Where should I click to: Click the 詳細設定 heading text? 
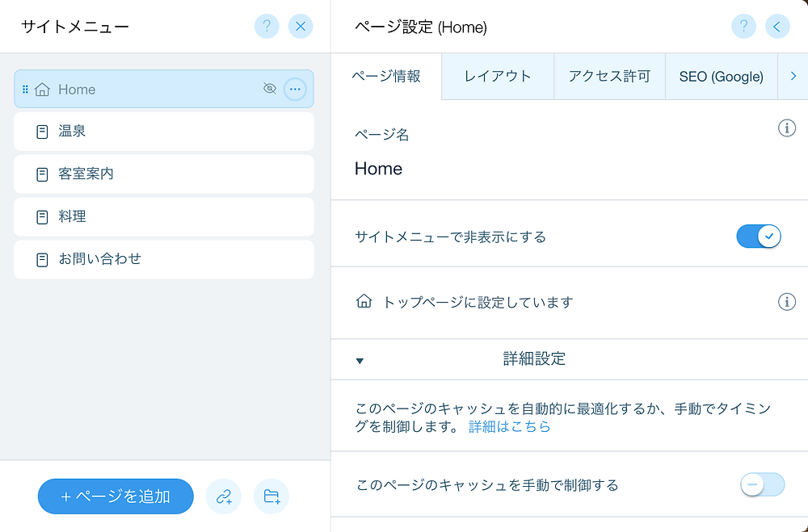(534, 358)
